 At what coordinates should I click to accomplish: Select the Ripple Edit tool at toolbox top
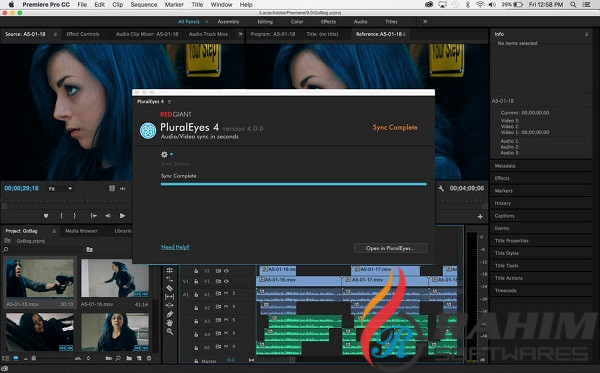click(170, 270)
